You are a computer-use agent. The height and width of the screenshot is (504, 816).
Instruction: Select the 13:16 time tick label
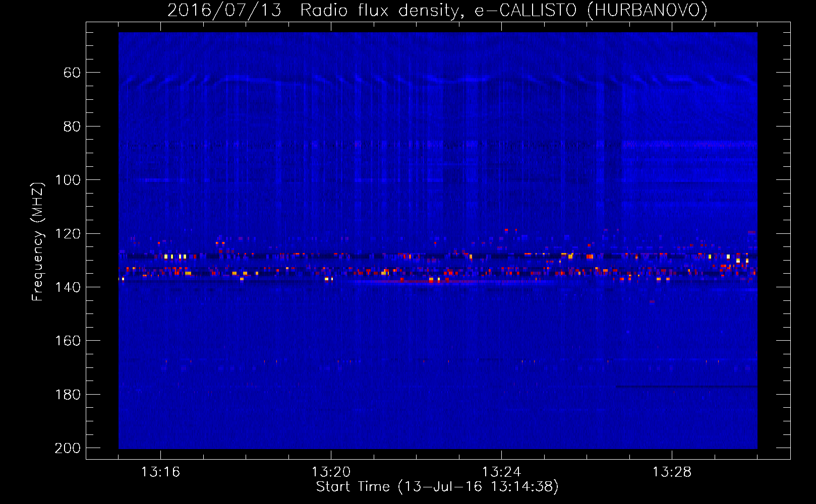coord(160,472)
